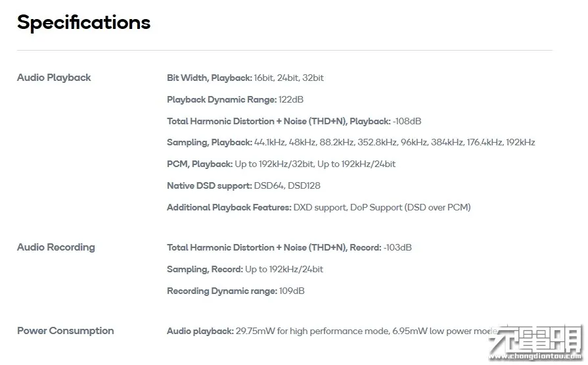Click the chongdiantou watermark logo
588x365 pixels.
tap(535, 338)
